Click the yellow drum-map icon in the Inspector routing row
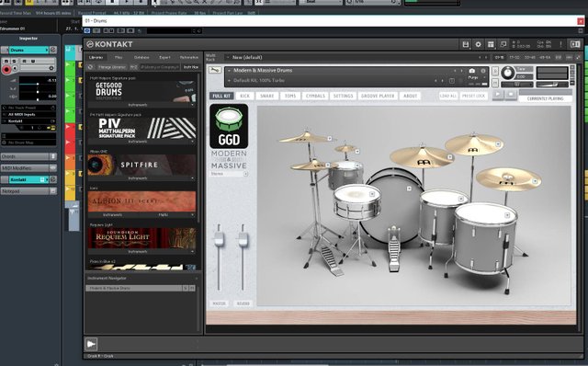This screenshot has width=588, height=366. coord(52,128)
